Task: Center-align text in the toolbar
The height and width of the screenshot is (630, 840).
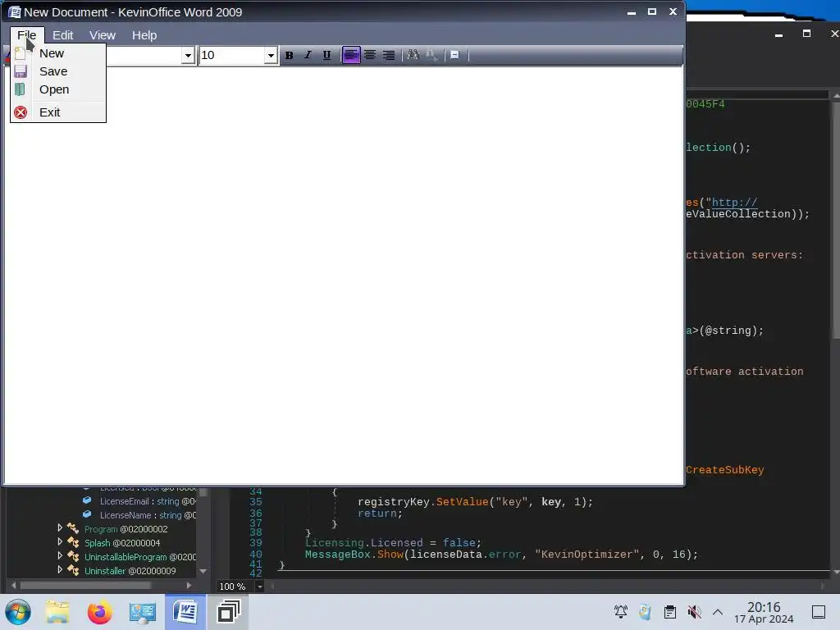Action: 370,55
